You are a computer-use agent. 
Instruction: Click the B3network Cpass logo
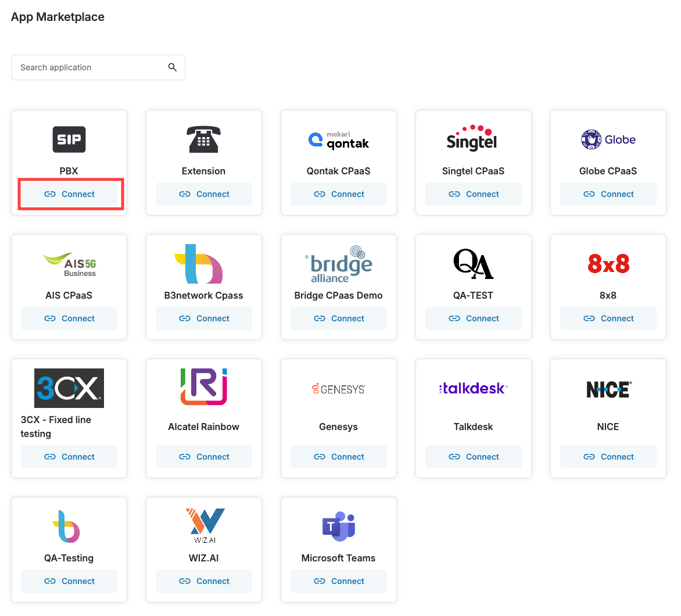pyautogui.click(x=199, y=264)
